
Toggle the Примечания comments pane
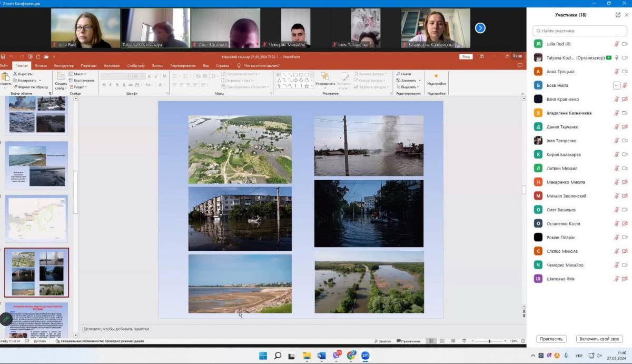(x=408, y=341)
